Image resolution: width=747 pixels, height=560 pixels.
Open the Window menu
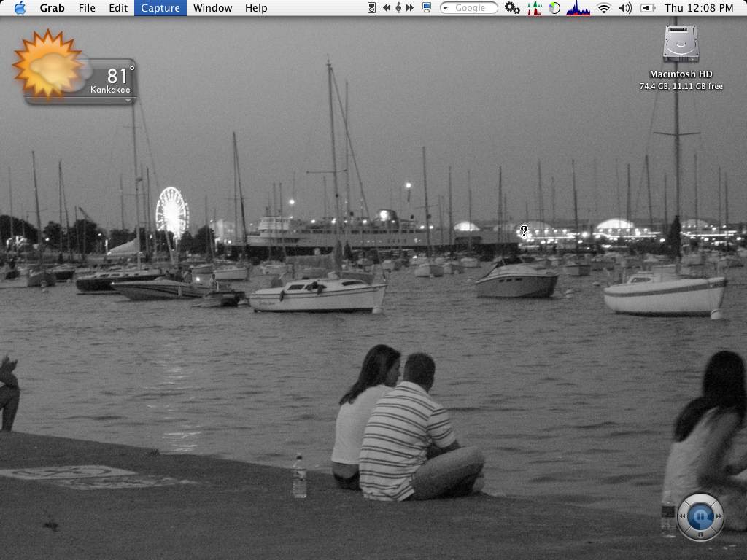pyautogui.click(x=212, y=8)
